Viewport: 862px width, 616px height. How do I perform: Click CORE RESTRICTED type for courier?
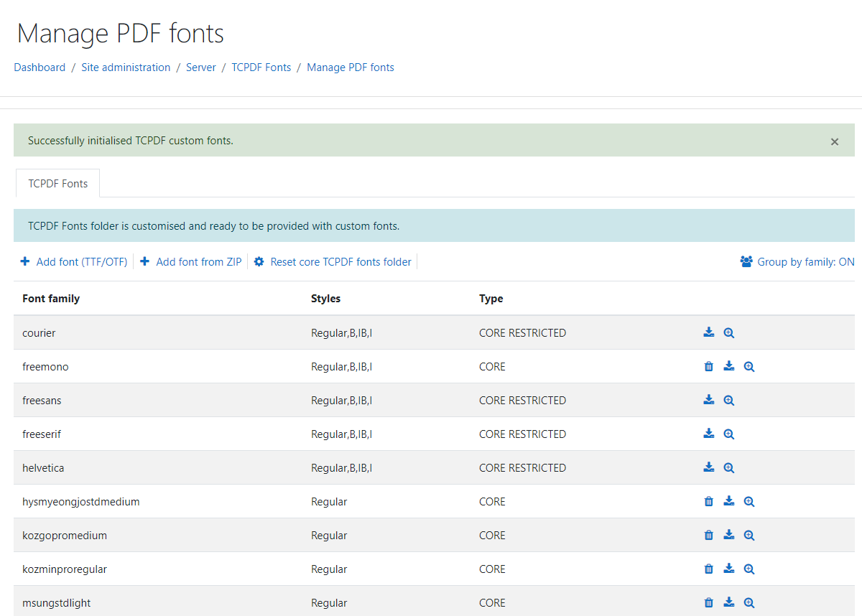click(523, 333)
